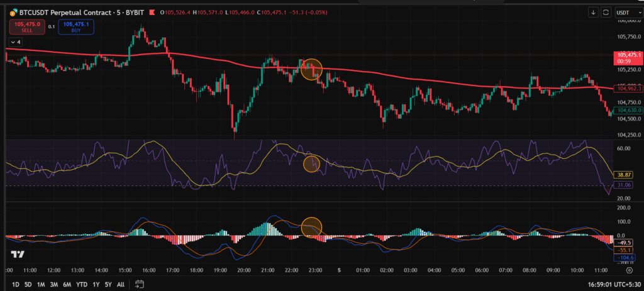This screenshot has height=291, width=644.
Task: Select the 6M time range
Action: [x=67, y=285]
